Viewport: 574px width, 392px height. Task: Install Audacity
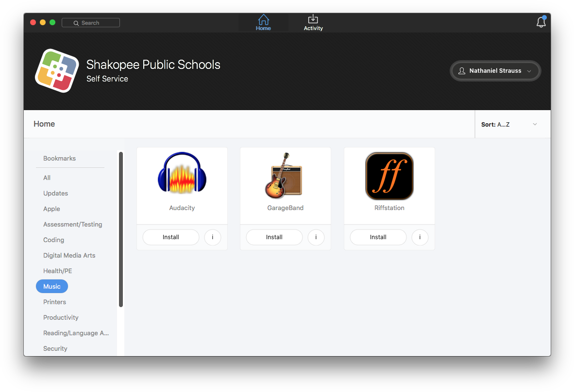pyautogui.click(x=170, y=237)
